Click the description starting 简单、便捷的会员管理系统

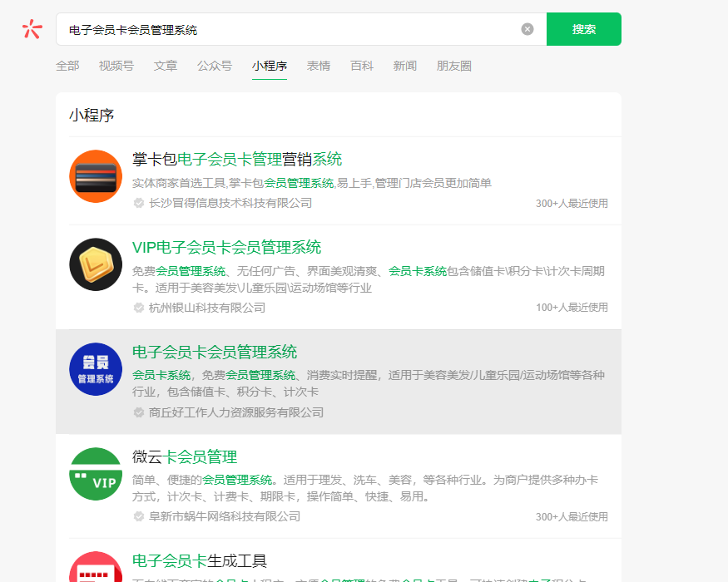[365, 488]
